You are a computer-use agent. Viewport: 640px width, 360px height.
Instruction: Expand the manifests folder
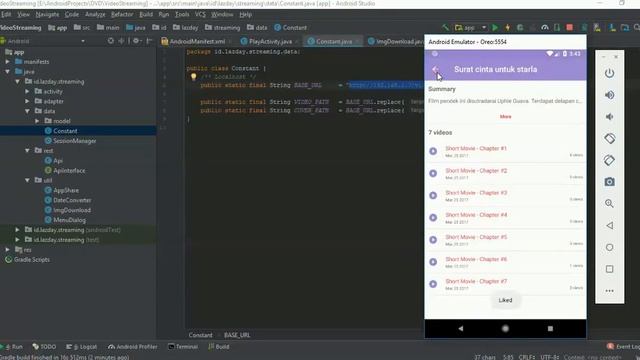(x=8, y=62)
